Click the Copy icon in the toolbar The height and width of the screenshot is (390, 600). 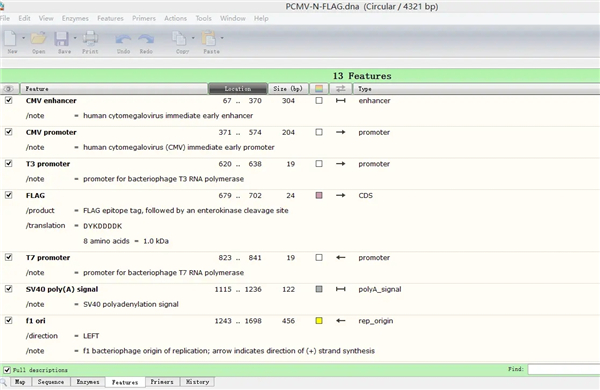tap(179, 39)
